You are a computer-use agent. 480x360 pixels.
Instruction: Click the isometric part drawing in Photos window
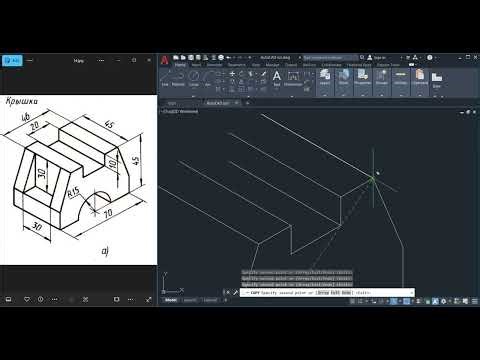coord(78,180)
